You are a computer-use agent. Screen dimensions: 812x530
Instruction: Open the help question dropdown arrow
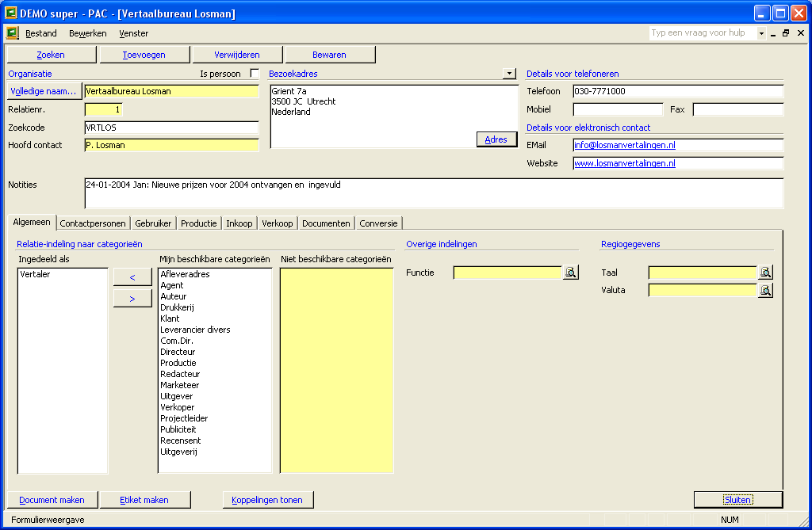[760, 33]
